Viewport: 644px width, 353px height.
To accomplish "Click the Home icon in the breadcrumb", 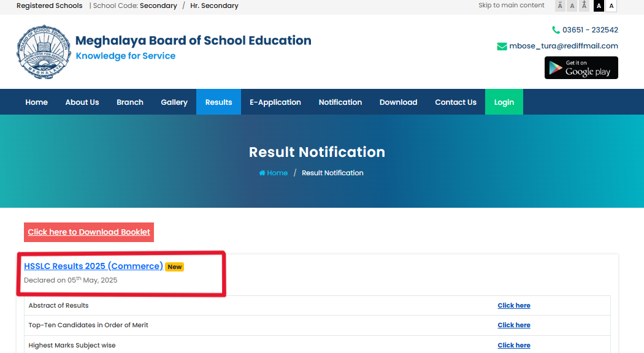I will pyautogui.click(x=262, y=173).
